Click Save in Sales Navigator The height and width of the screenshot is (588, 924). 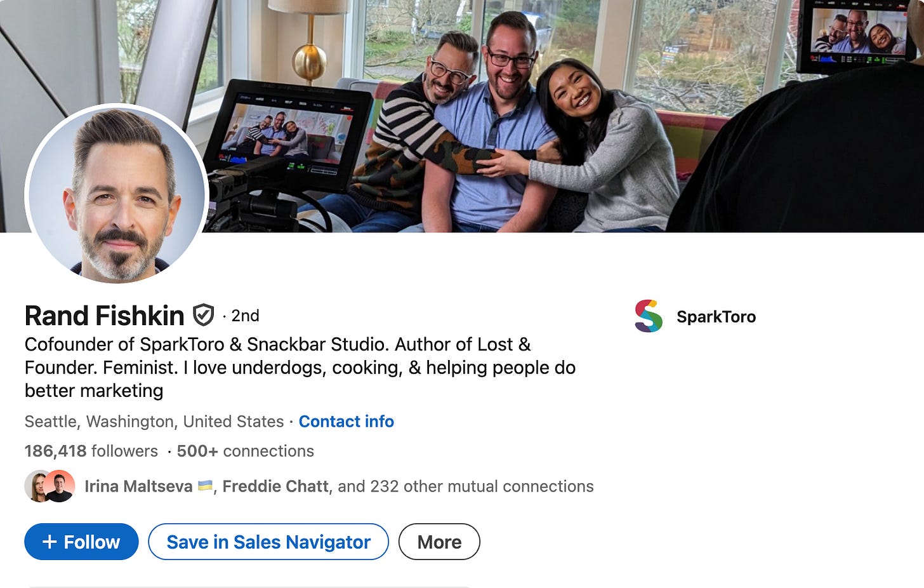pos(268,542)
